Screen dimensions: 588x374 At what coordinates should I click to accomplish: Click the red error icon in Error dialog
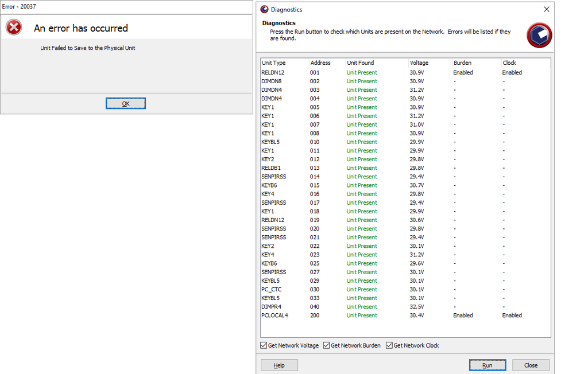(x=14, y=28)
